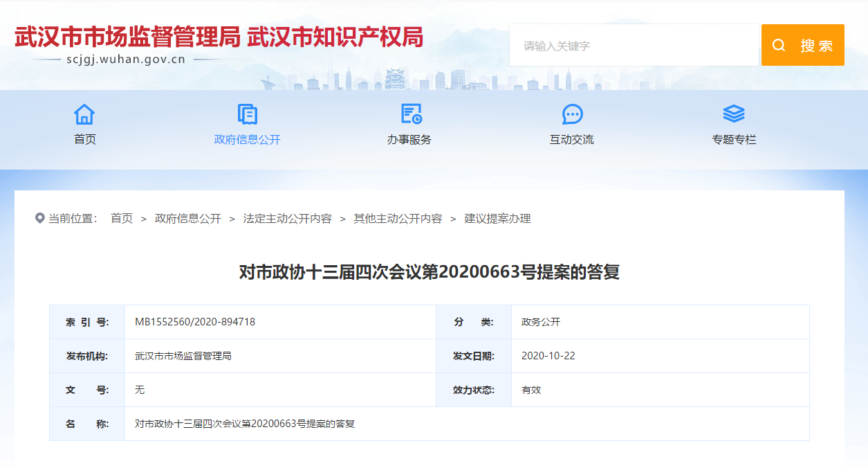Select the 文号 value 无
Viewport: 868px width, 468px height.
tap(140, 390)
